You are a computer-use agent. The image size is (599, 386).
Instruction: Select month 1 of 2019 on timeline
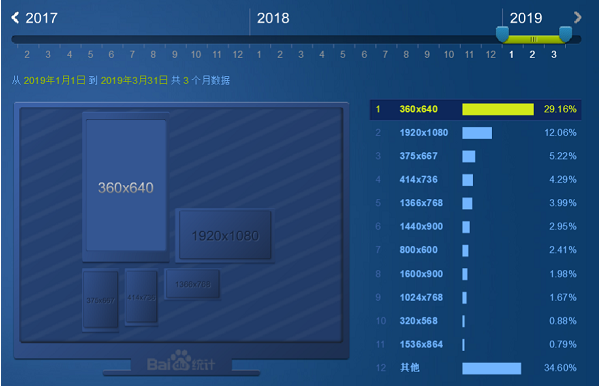[511, 55]
